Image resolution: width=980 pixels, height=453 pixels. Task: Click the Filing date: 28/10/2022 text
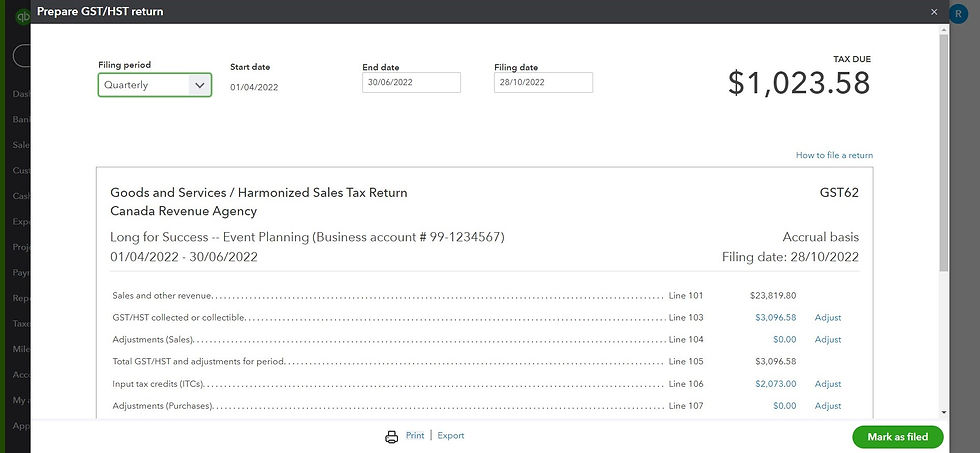[x=790, y=257]
